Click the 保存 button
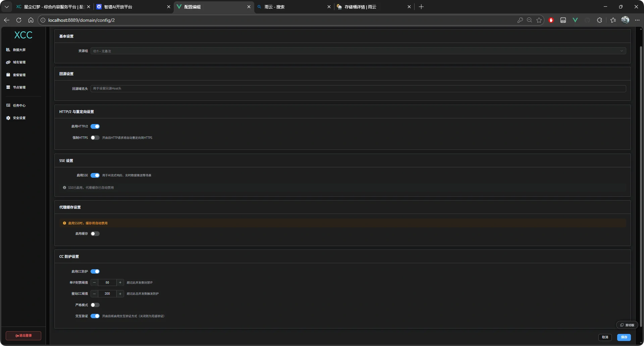644x346 pixels. pos(624,337)
